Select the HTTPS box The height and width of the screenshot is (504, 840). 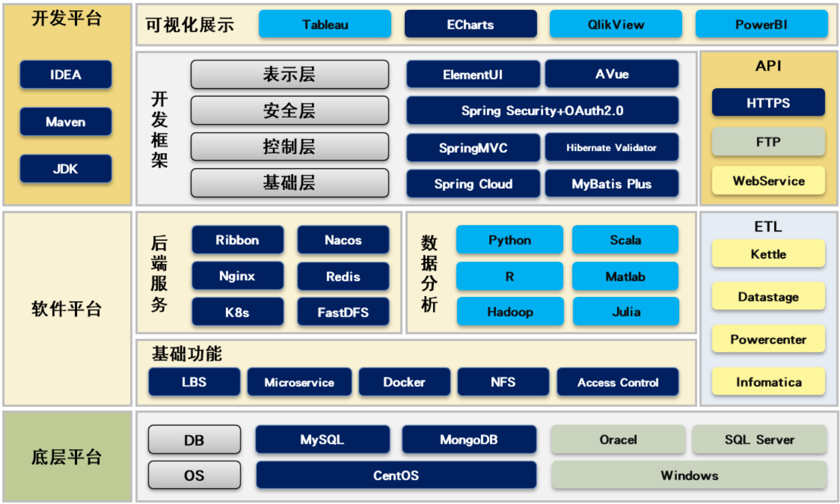(768, 103)
